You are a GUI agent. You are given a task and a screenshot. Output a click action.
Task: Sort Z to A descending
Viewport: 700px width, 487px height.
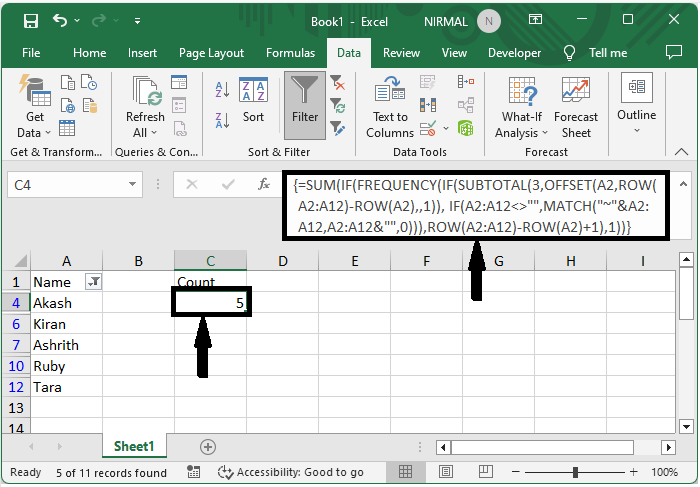click(222, 121)
